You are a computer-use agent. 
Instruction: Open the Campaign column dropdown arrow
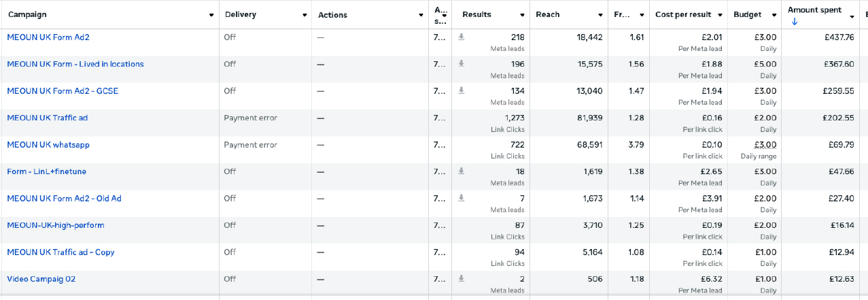point(212,15)
